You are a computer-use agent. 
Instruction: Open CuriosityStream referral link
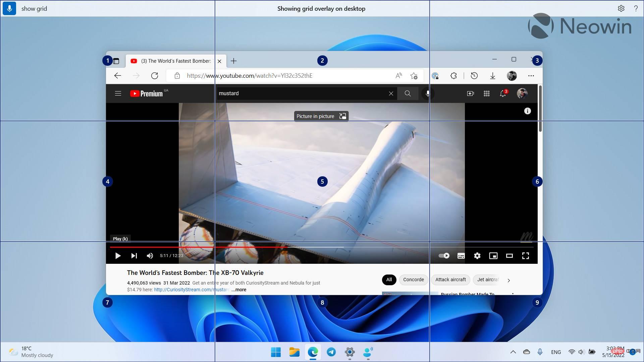[192, 290]
